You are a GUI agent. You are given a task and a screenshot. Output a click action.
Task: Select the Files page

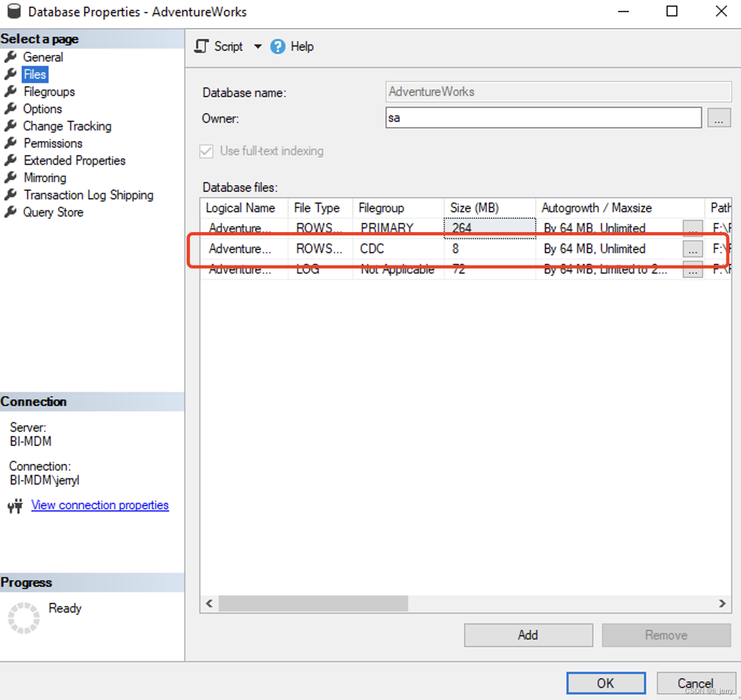click(35, 74)
